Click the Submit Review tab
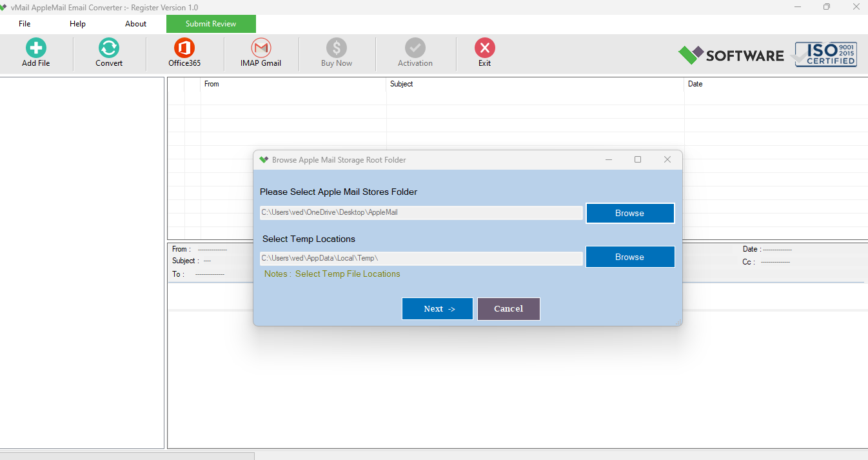The height and width of the screenshot is (460, 868). click(211, 24)
